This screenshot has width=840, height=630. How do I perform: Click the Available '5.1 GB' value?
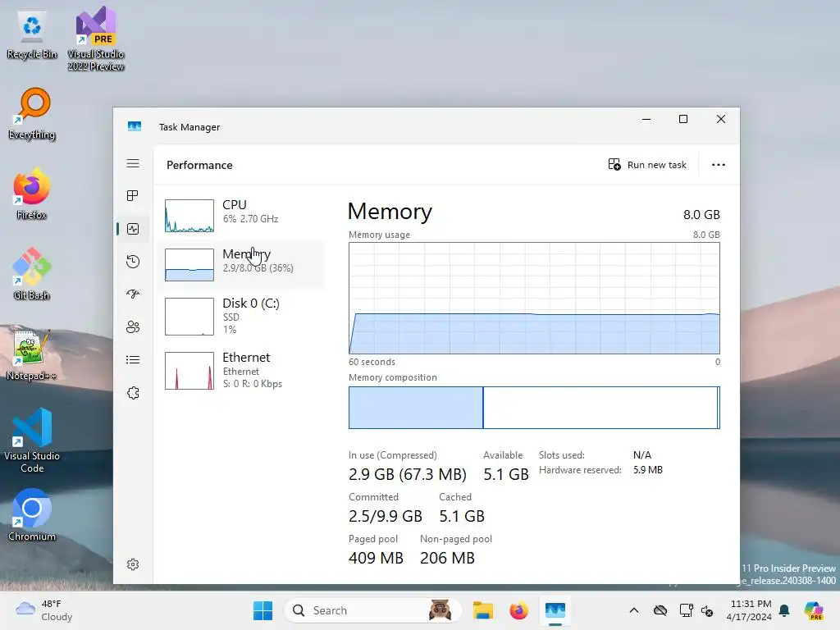tap(505, 474)
